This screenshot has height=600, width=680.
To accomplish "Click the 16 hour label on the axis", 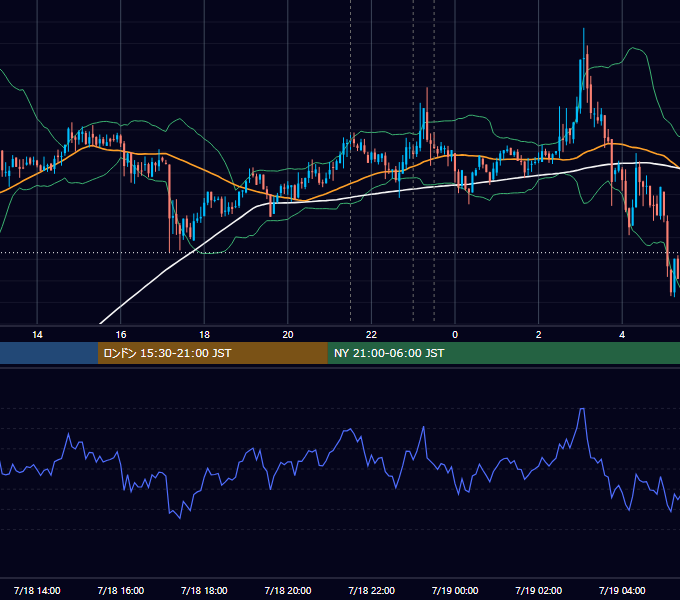I will point(121,335).
